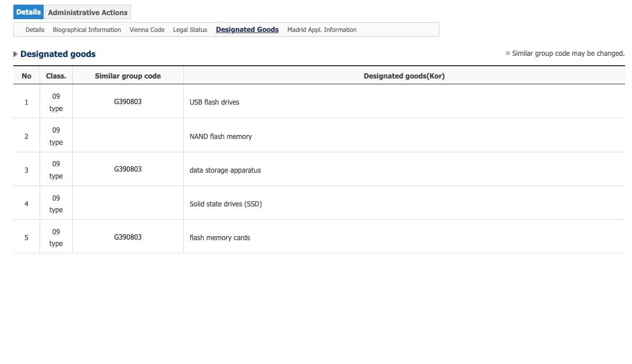Click the arrow icon beside Designated goods heading
The image size is (632, 364).
[x=16, y=54]
